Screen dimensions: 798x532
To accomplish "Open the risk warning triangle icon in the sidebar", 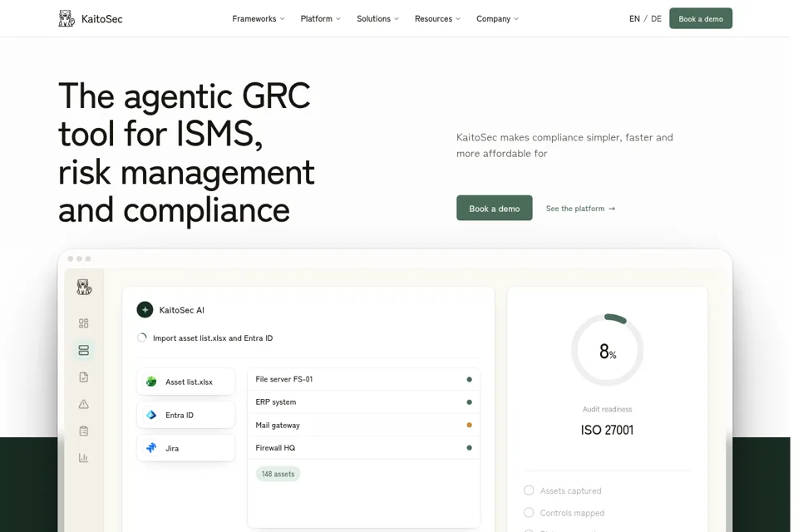I will (84, 404).
